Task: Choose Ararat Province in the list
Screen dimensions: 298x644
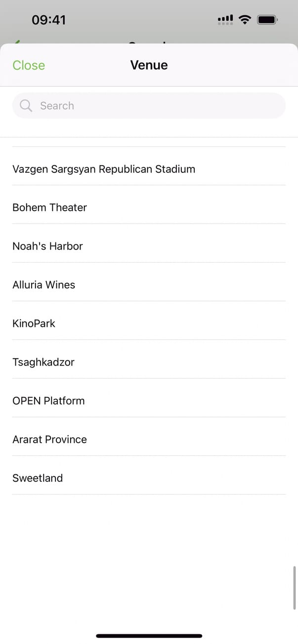Action: pyautogui.click(x=49, y=439)
